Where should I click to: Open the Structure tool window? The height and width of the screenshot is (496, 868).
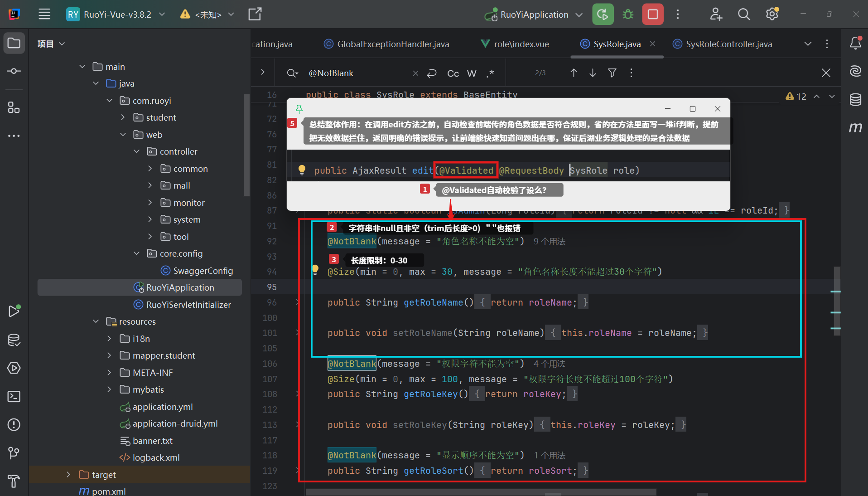[x=14, y=107]
